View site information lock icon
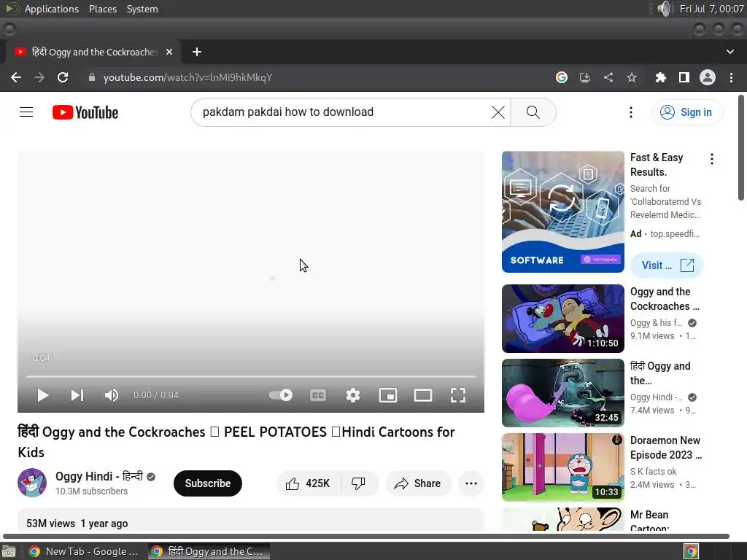The height and width of the screenshot is (560, 747). coord(92,77)
